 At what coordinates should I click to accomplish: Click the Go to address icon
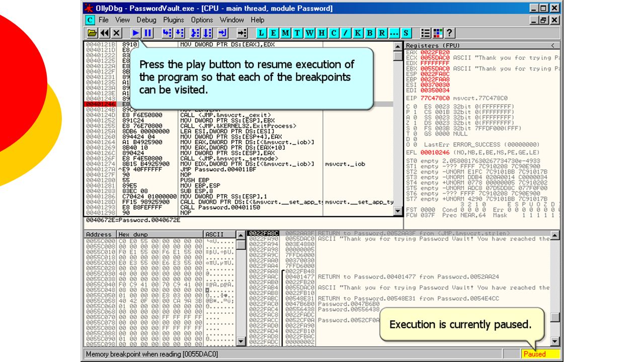pyautogui.click(x=242, y=33)
